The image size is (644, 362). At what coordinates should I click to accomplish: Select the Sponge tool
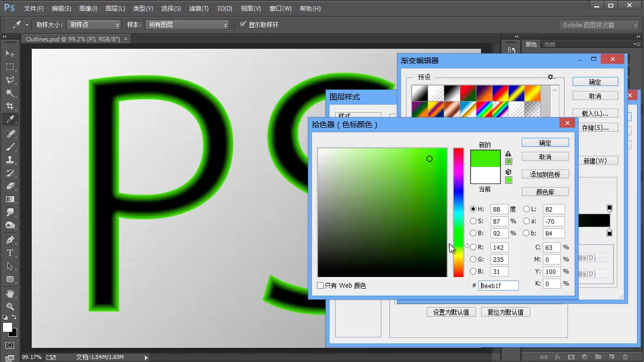(x=10, y=225)
